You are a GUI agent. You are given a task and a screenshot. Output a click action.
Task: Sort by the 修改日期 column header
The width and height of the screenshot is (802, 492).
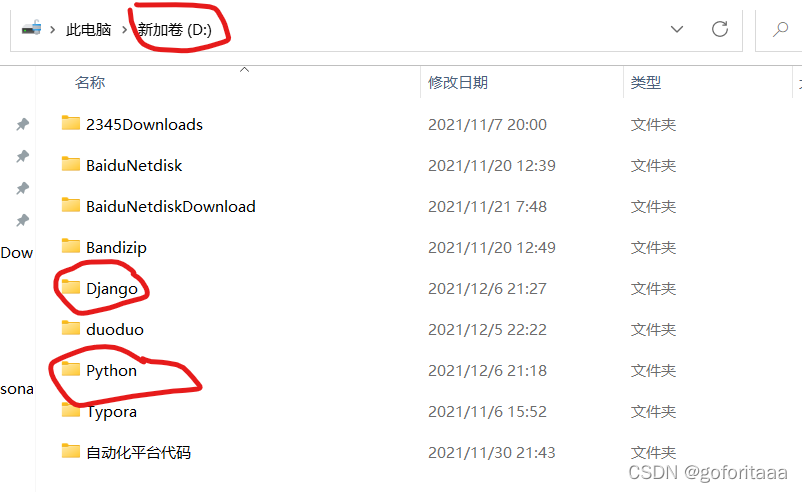pyautogui.click(x=458, y=82)
